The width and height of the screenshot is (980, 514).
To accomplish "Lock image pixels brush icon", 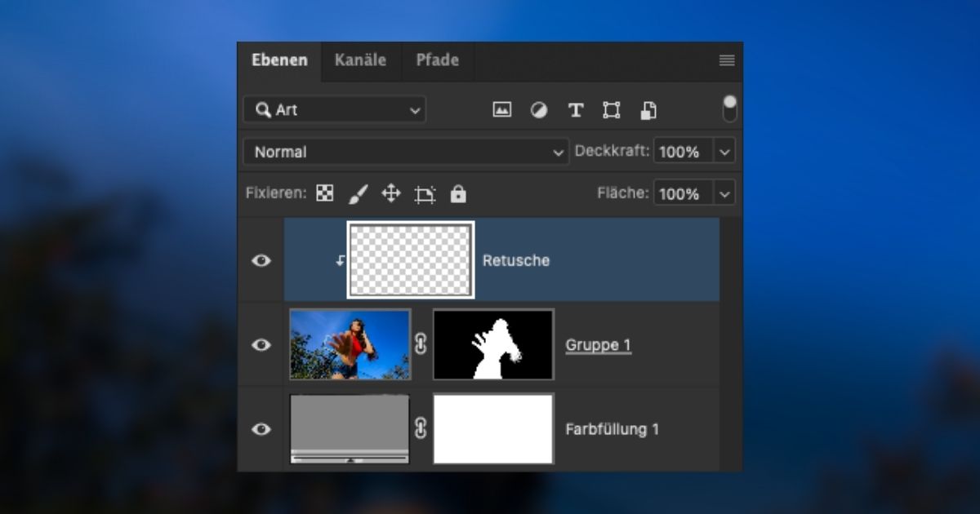I will pyautogui.click(x=359, y=194).
